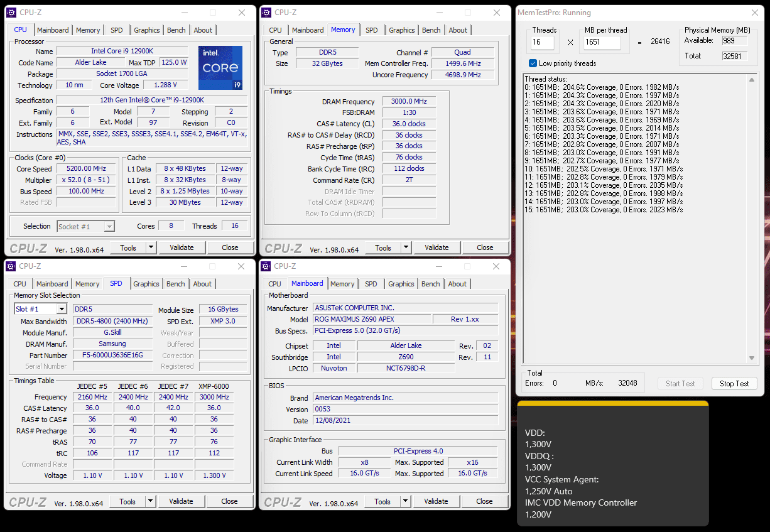Open the Tools dropdown arrow in the SPD window
The image size is (770, 532).
(x=150, y=501)
